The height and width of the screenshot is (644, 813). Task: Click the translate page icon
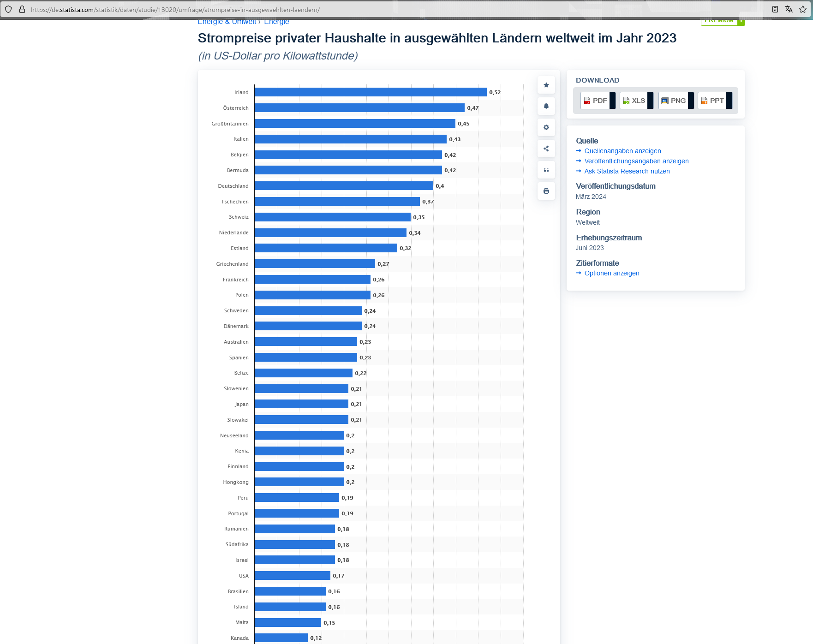(x=789, y=9)
